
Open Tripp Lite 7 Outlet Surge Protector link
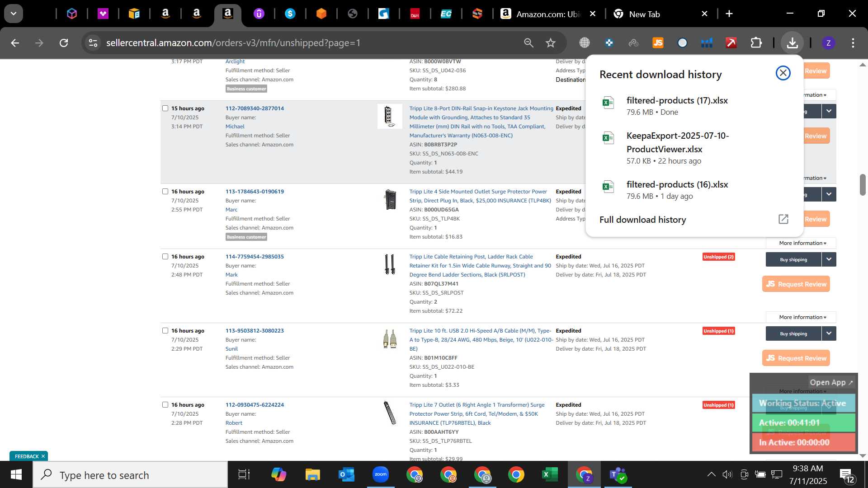(x=476, y=414)
